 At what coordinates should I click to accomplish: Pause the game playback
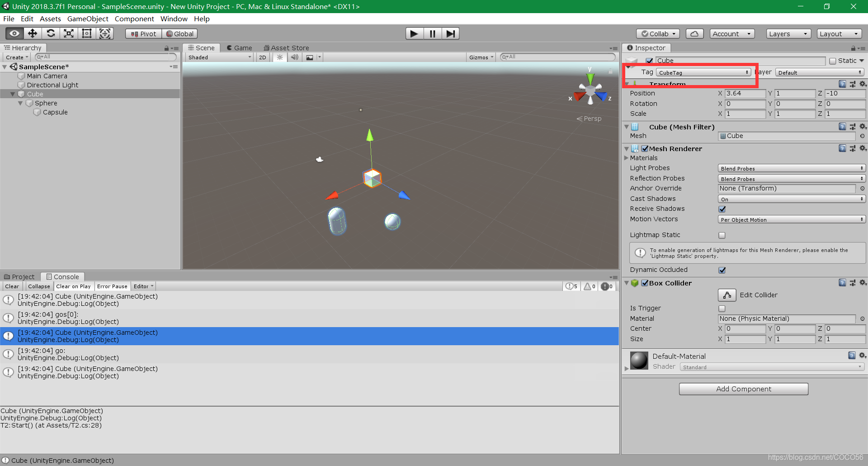[432, 33]
